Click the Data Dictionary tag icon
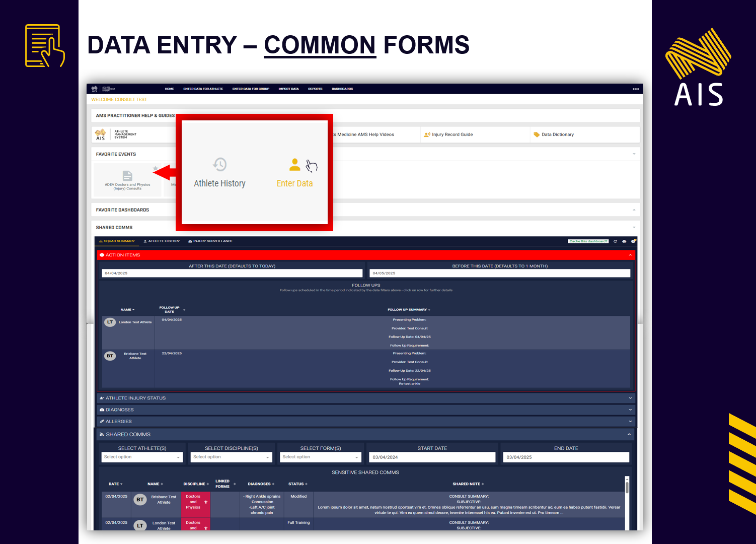This screenshot has height=544, width=756. (537, 134)
